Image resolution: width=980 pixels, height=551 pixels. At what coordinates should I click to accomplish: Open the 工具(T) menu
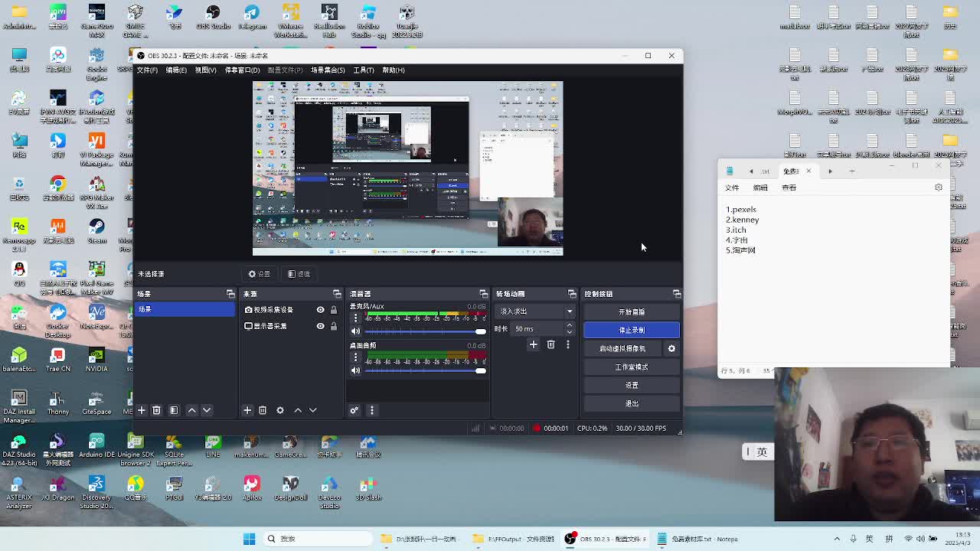pyautogui.click(x=364, y=70)
